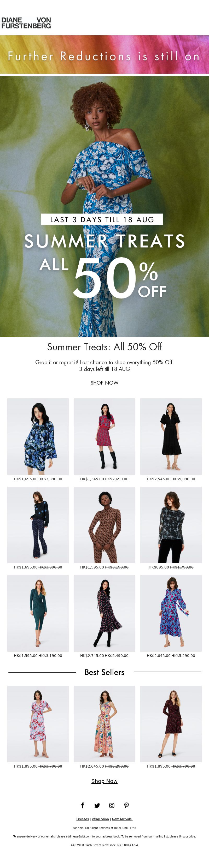This screenshot has width=209, height=868.
Task: View the star print mesh top at HK$895.00
Action: [171, 525]
